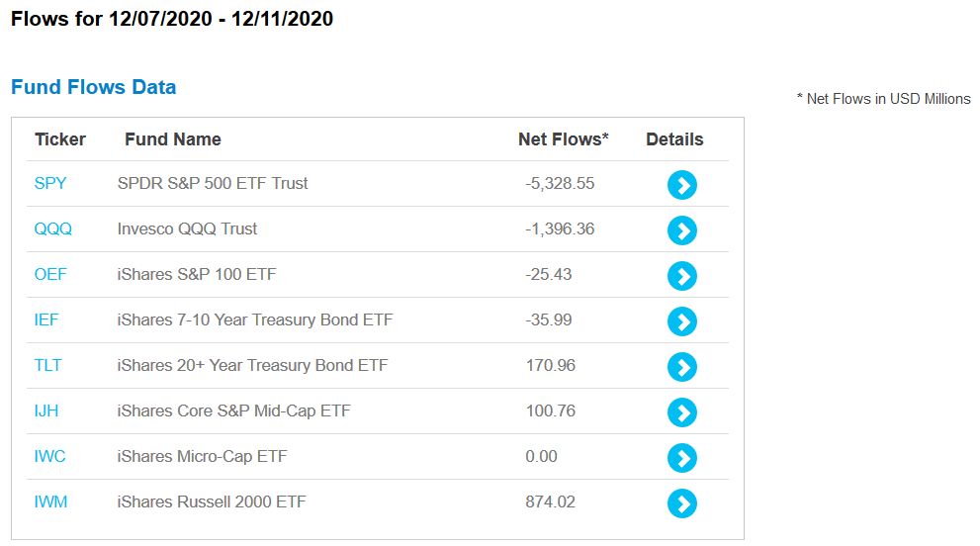Click the Ticker column header

[x=60, y=139]
